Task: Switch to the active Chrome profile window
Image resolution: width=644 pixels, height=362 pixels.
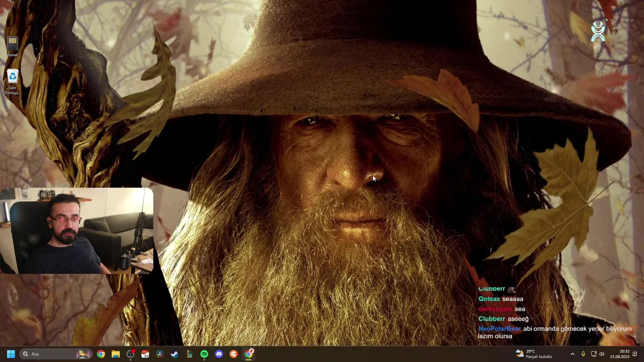Action: tap(249, 354)
